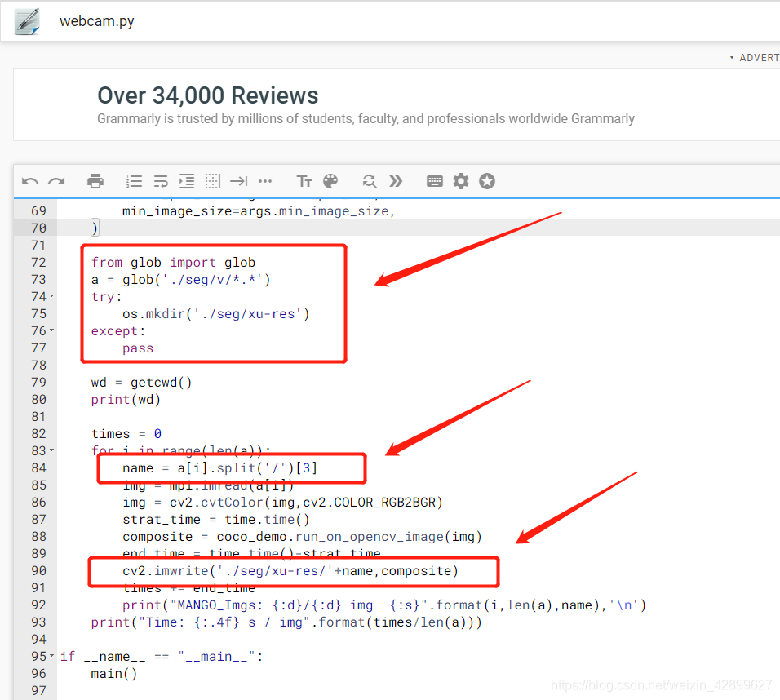Viewport: 780px width, 700px height.
Task: Click the cv2.imwrite line
Action: 290,571
